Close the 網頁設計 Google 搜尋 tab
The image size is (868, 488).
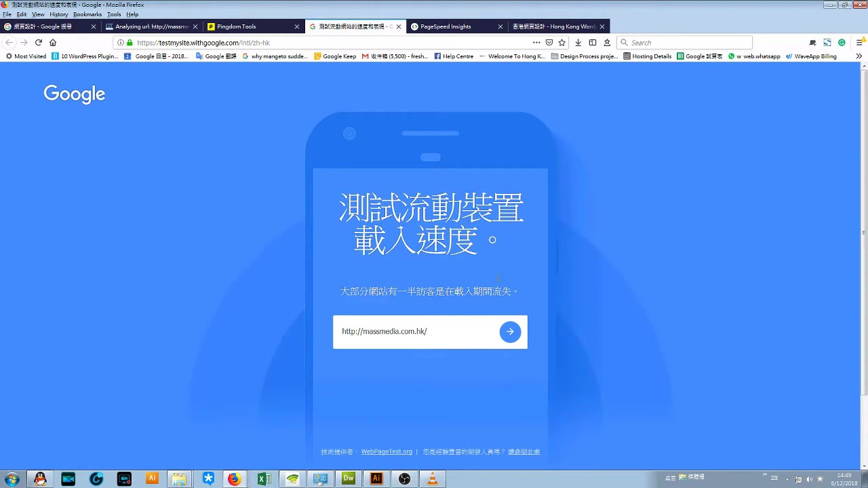pyautogui.click(x=94, y=26)
